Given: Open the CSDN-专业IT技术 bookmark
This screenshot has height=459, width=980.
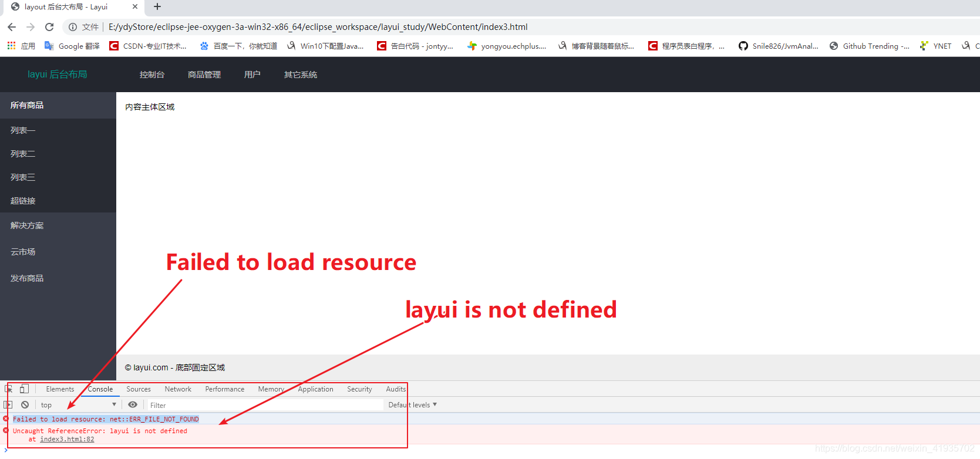Looking at the screenshot, I should coord(148,46).
